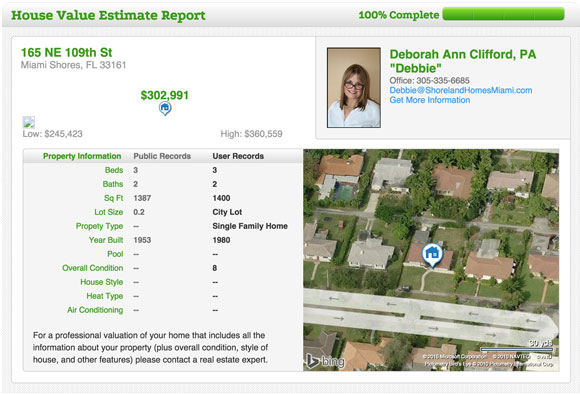Click the Air Conditioning label
The height and width of the screenshot is (394, 580).
[x=95, y=310]
